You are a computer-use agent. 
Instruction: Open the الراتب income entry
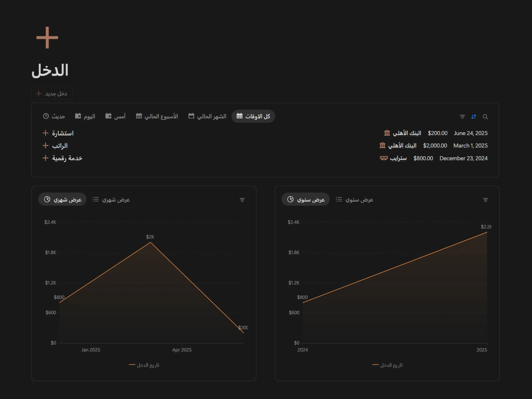point(60,146)
